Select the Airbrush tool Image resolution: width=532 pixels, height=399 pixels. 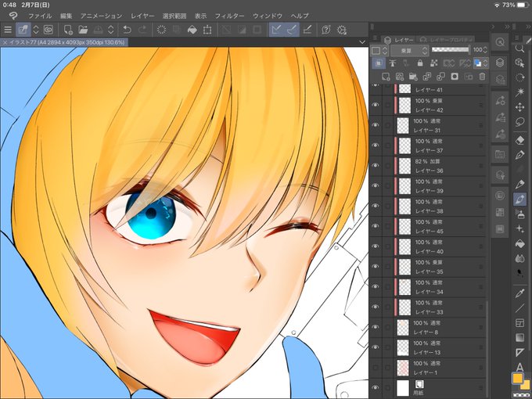519,214
